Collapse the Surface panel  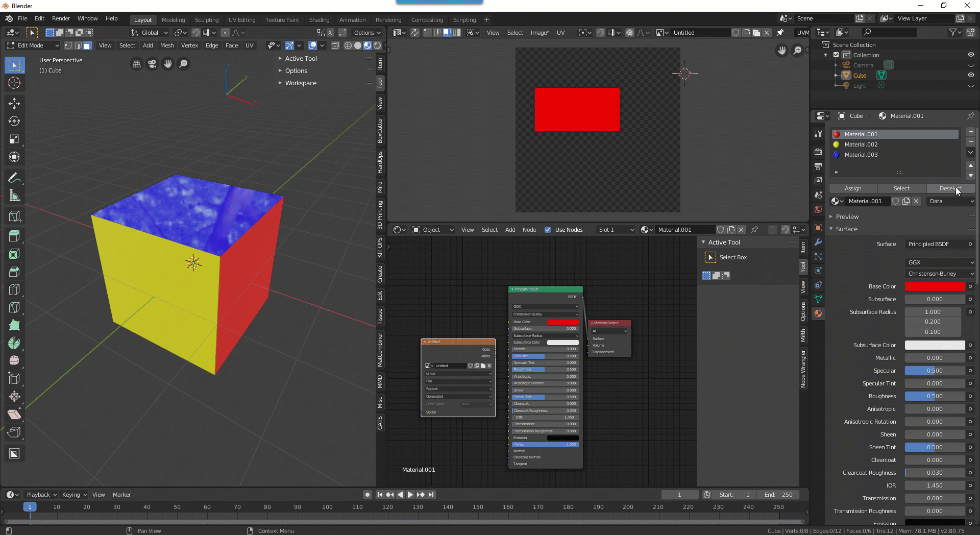pos(846,229)
